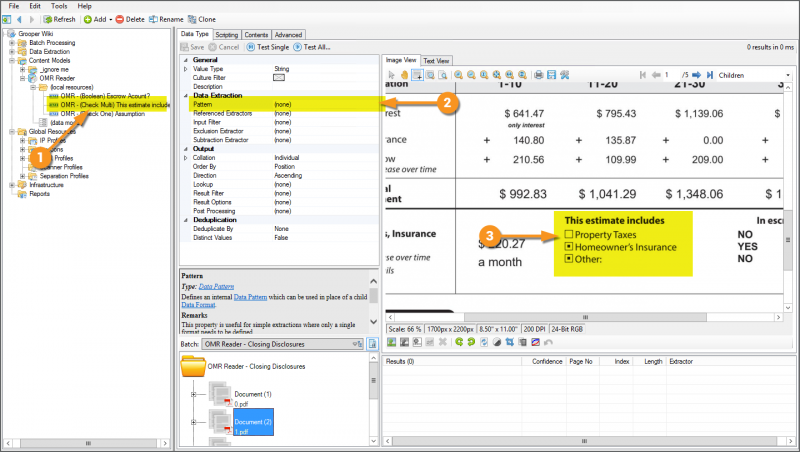Click the print icon in image viewer
The height and width of the screenshot is (452, 800).
click(x=538, y=75)
